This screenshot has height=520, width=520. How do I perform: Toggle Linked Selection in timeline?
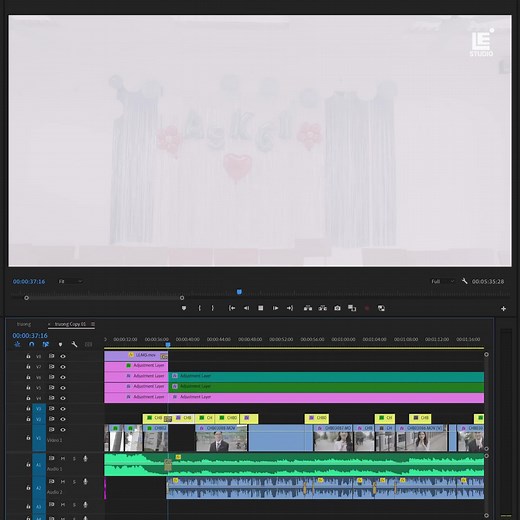coord(46,344)
